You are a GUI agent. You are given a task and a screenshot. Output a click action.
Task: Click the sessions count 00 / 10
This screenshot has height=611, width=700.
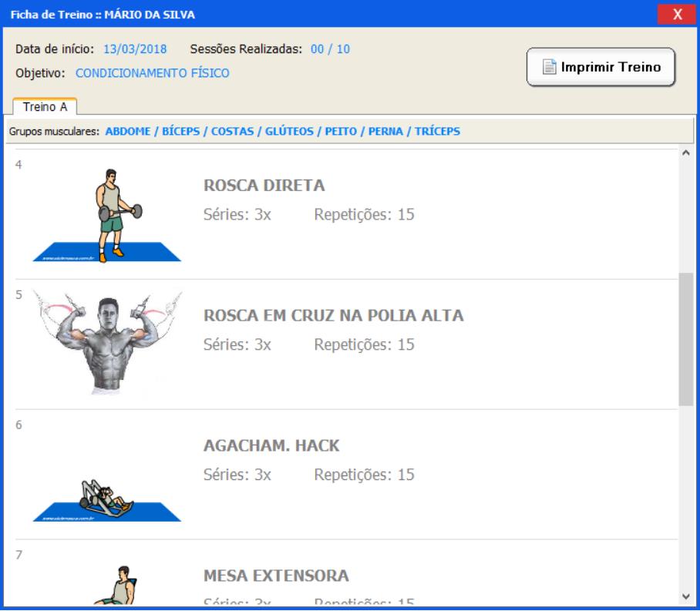(331, 49)
